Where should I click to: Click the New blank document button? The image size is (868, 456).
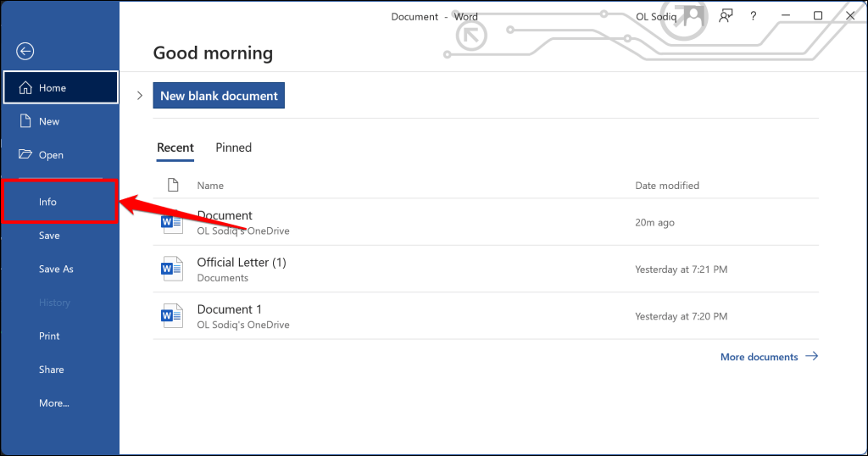tap(219, 96)
